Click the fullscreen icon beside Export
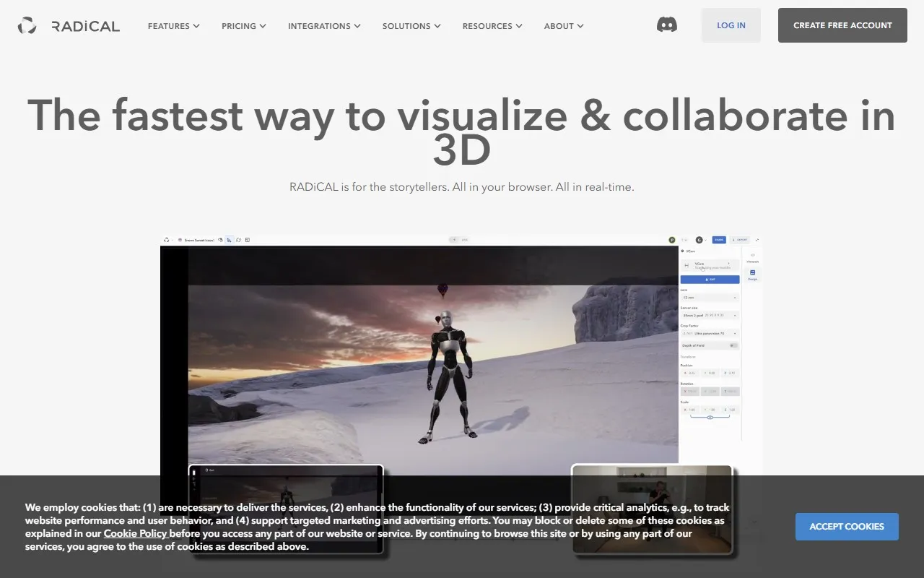The image size is (924, 578). (757, 240)
